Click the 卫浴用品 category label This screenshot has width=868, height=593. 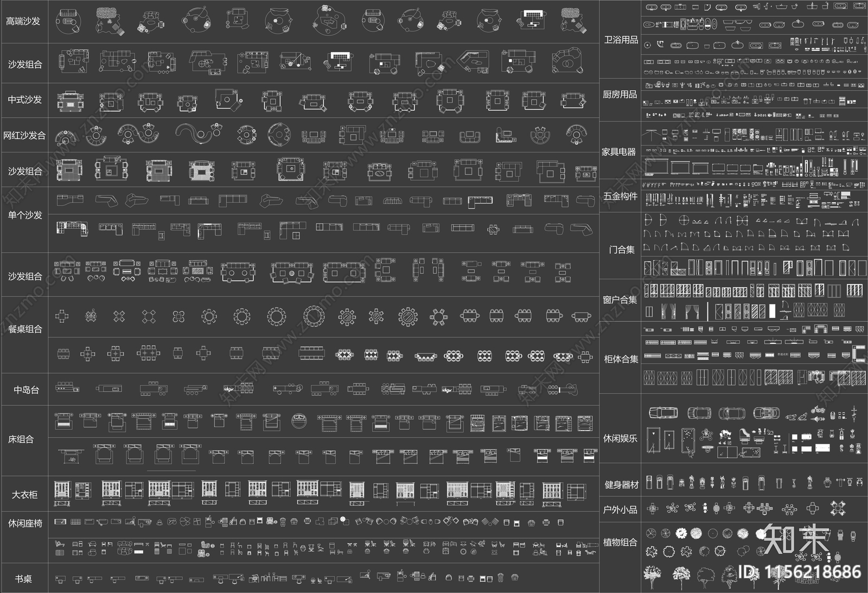pyautogui.click(x=621, y=40)
